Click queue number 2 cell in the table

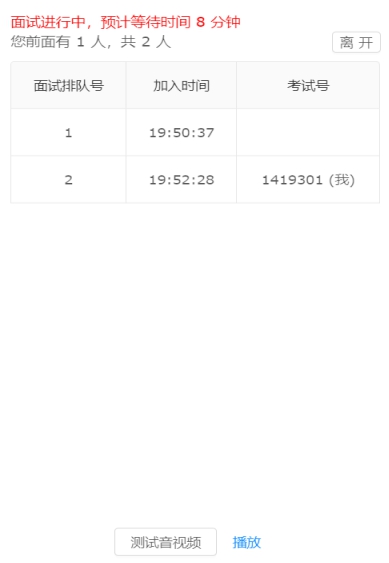(x=69, y=180)
